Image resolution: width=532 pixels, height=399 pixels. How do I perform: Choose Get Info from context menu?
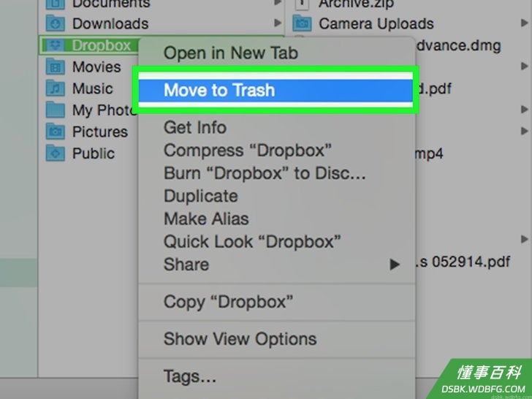(276, 128)
